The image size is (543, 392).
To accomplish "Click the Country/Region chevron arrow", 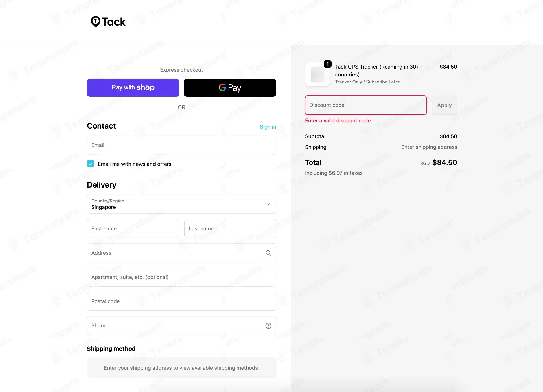I will (x=268, y=204).
